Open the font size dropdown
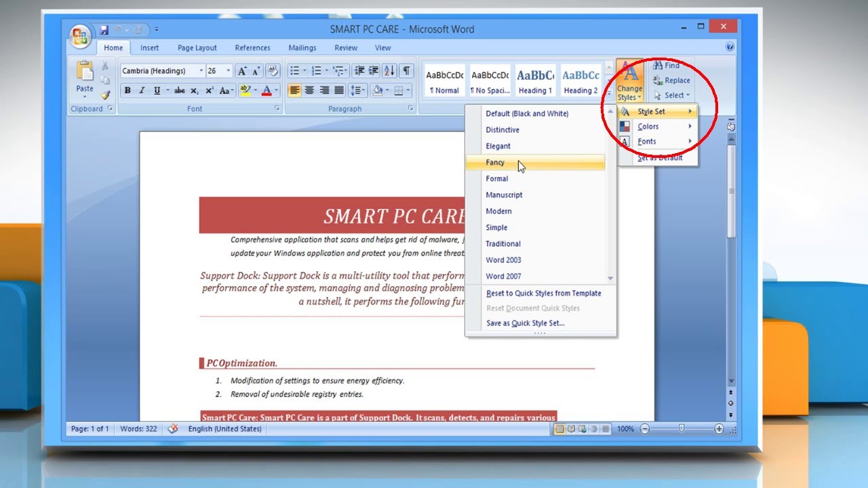 point(229,70)
